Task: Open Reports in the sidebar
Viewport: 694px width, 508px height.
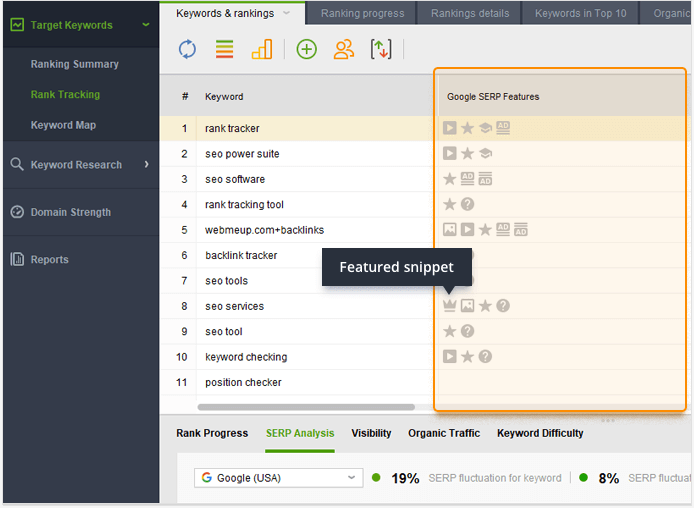Action: 50,259
